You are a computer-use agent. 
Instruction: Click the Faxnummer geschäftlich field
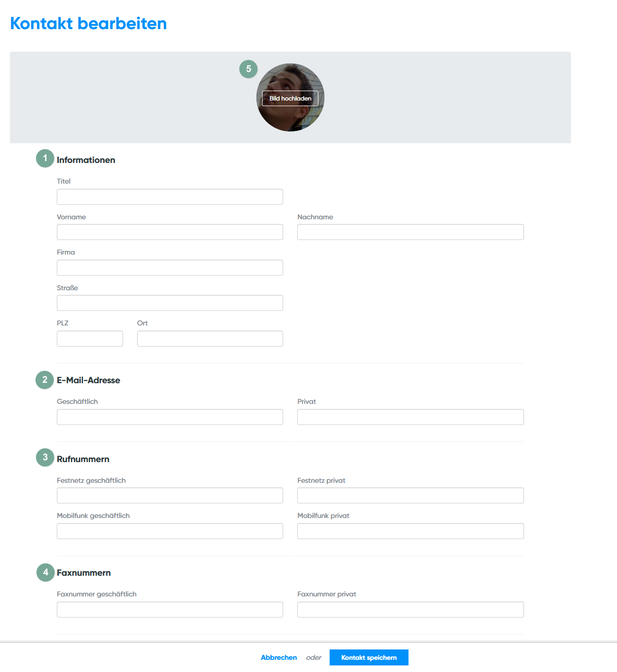(170, 610)
